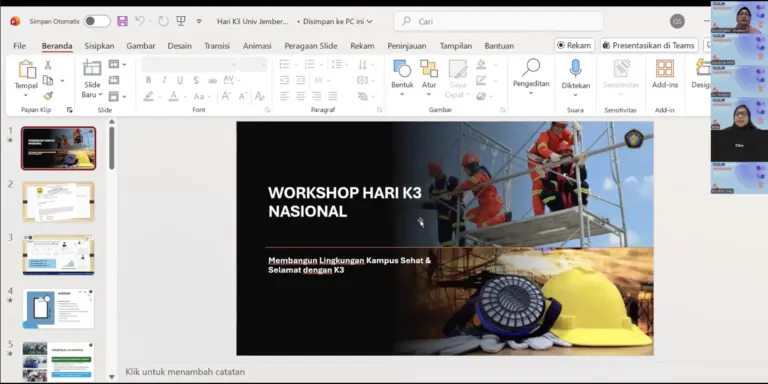Click the Shape Fill paint bucket swatch
Image resolution: width=768 pixels, height=384 pixels.
tap(481, 64)
